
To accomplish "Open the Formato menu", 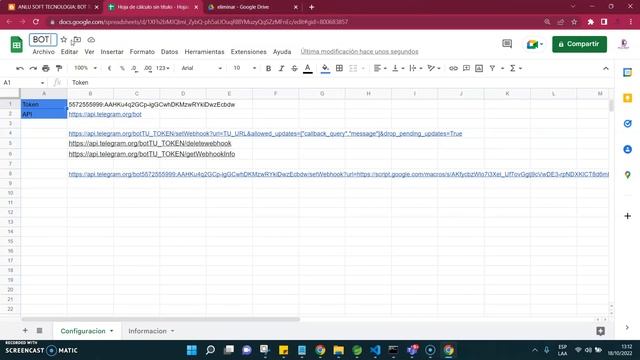I will (x=142, y=52).
